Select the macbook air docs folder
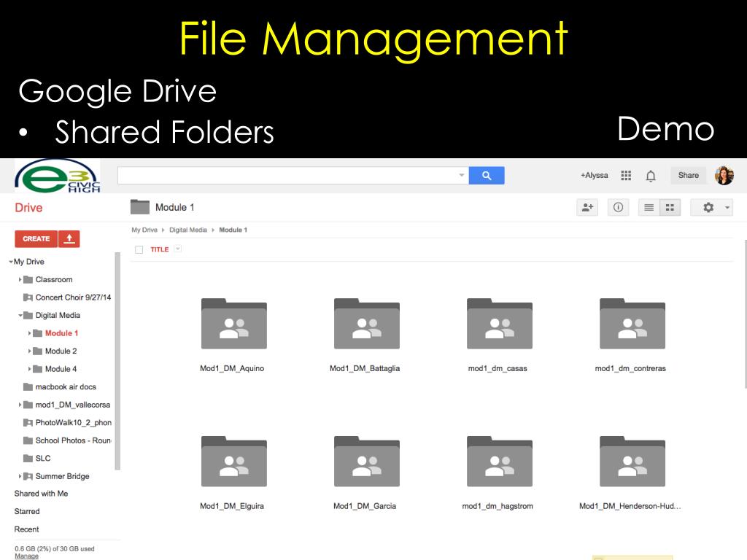747x560 pixels. (x=66, y=386)
